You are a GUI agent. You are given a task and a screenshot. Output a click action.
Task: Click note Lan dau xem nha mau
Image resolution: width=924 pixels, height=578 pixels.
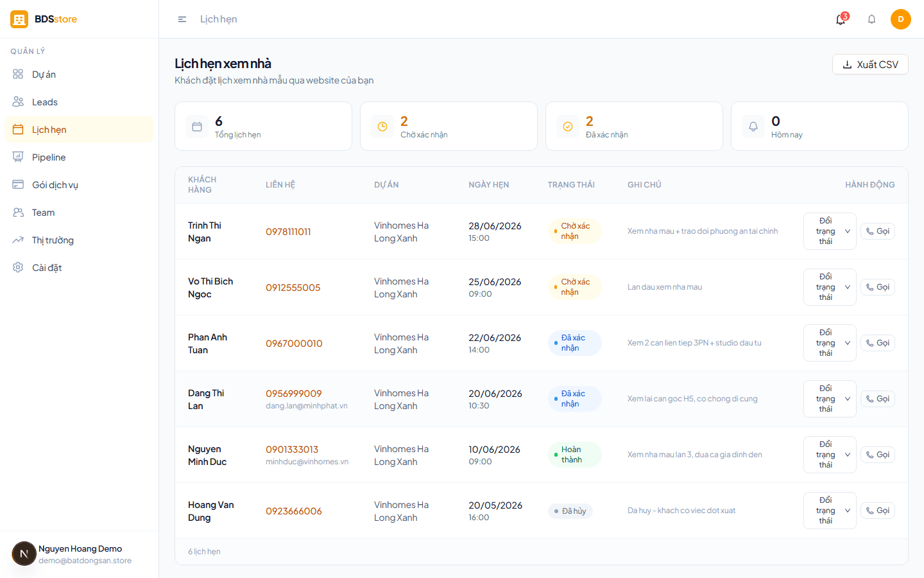665,287
